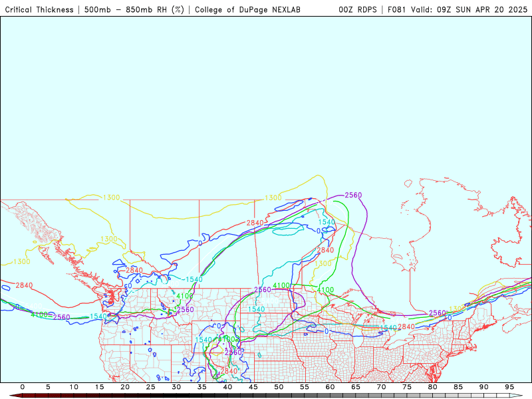532x399 pixels.
Task: Click the "15" value on the colorbar scale
Action: pos(99,387)
